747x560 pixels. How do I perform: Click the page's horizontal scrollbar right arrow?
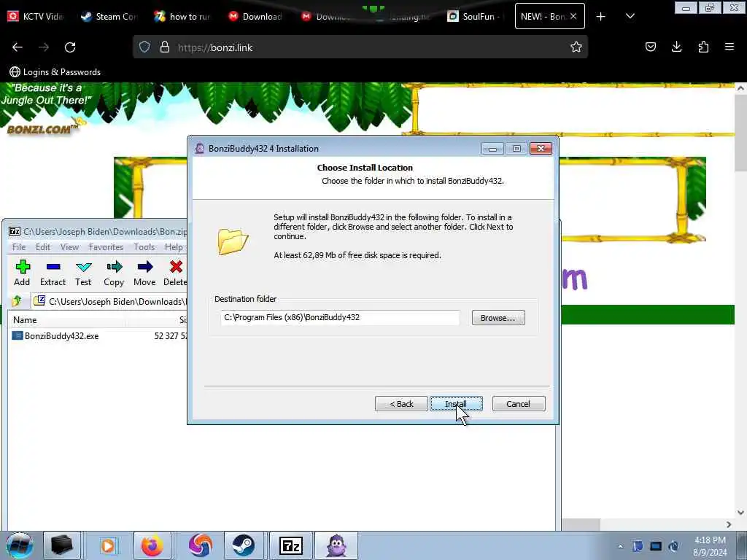pos(729,524)
